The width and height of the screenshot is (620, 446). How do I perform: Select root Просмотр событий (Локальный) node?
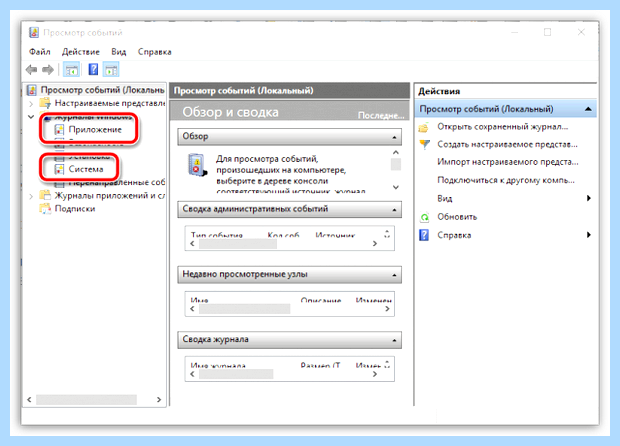[x=102, y=90]
